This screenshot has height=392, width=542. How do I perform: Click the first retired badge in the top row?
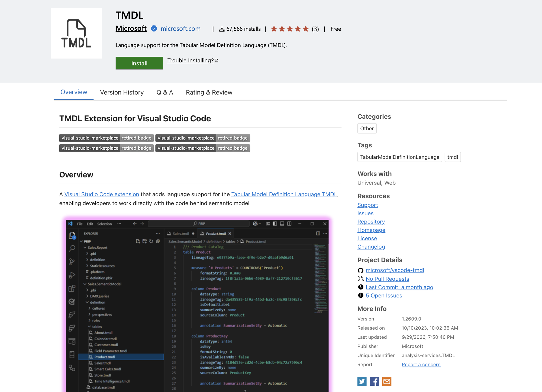(107, 138)
